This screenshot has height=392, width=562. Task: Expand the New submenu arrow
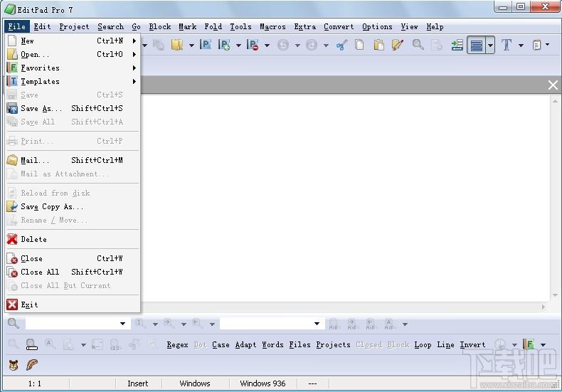click(x=134, y=41)
